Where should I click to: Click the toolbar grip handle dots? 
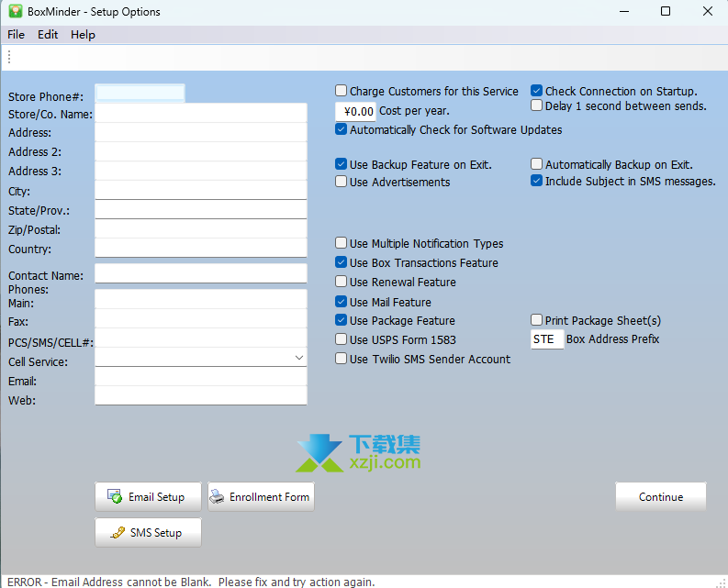coord(9,57)
